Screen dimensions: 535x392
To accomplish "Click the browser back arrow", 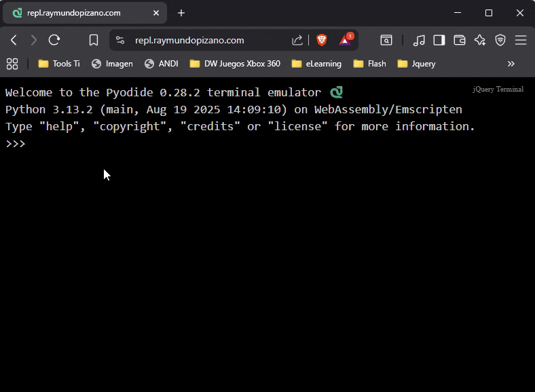I will click(14, 40).
